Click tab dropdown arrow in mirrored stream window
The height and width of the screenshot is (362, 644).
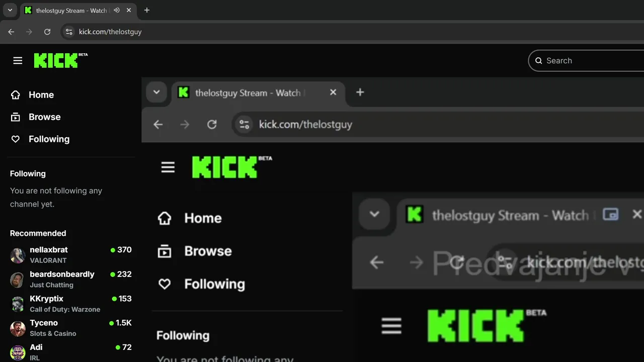[156, 93]
